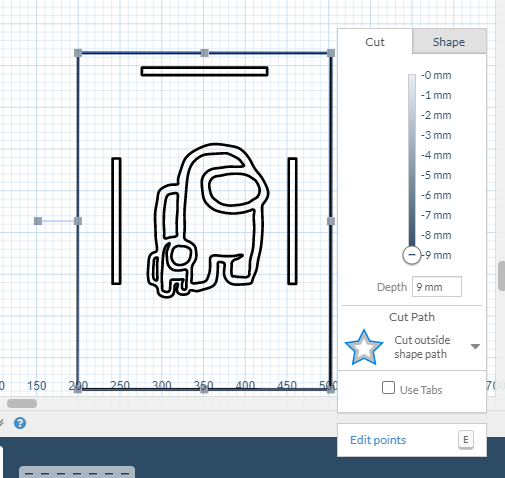Click the depth slider handle at 9 mm

[x=412, y=255]
